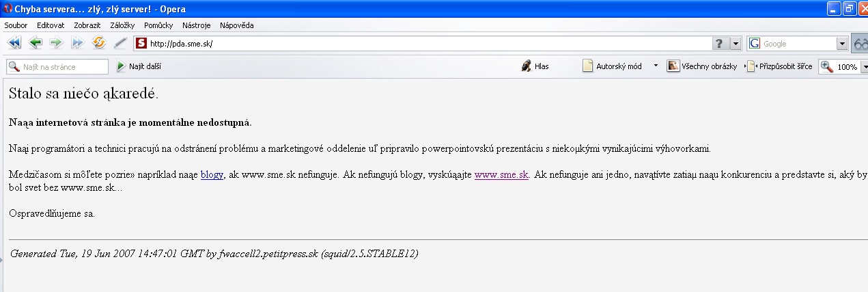Open the Nástroje menu
This screenshot has height=292, width=868.
tap(196, 25)
